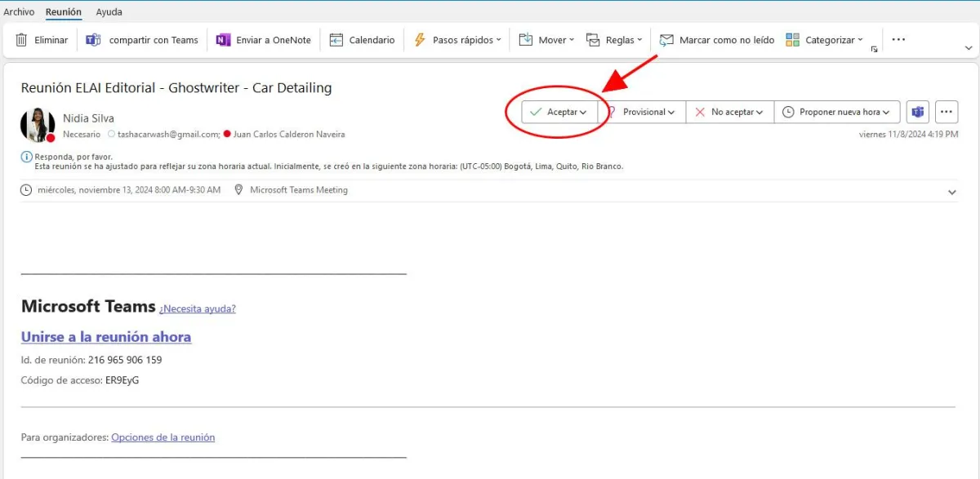Click recipient Juan Carlos Calderon Naveira
This screenshot has width=980, height=479.
pyautogui.click(x=289, y=134)
